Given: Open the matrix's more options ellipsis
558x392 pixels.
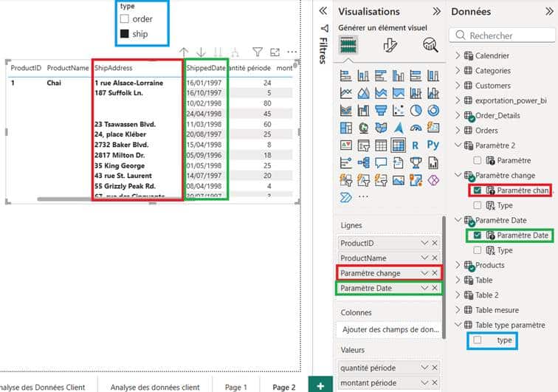Looking at the screenshot, I should click(292, 52).
